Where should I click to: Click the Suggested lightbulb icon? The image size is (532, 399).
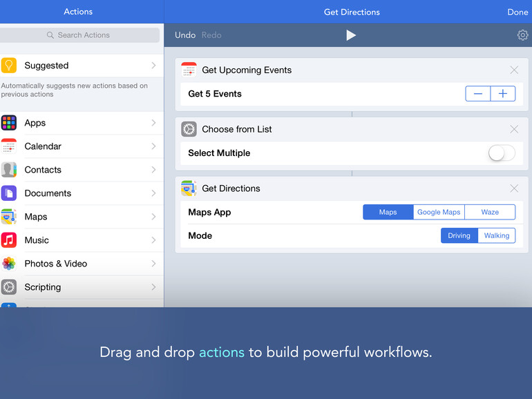9,66
